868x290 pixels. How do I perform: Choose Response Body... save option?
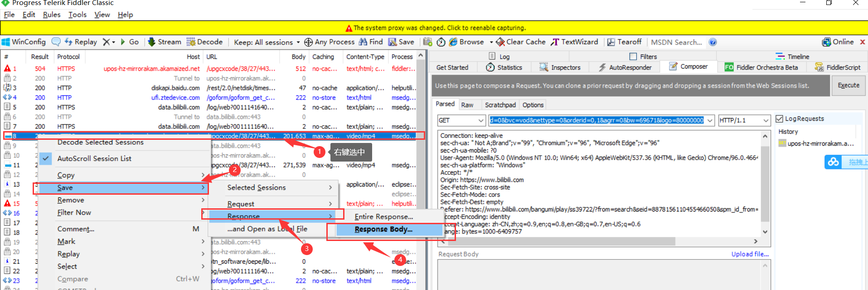point(389,229)
